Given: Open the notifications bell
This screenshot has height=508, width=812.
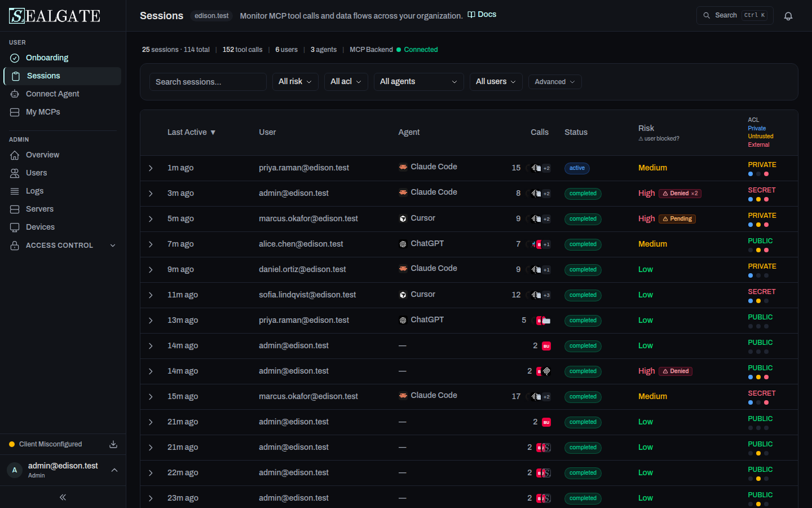Looking at the screenshot, I should click(788, 16).
